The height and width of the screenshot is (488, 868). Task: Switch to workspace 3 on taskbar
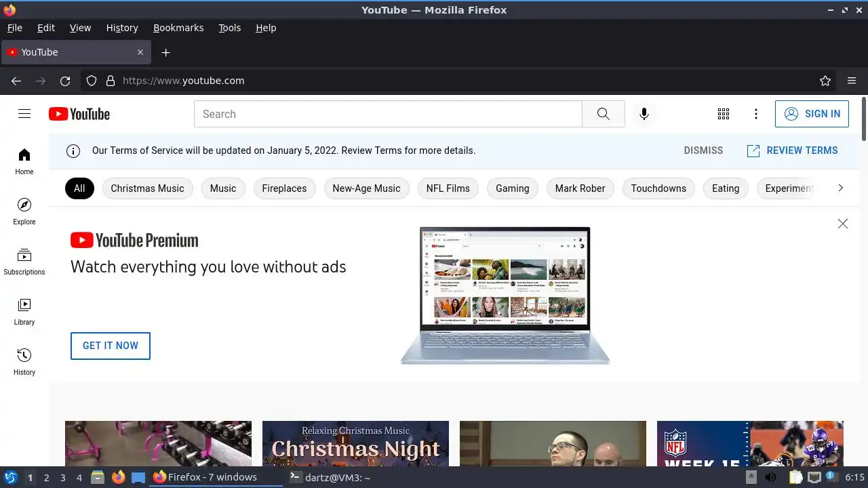coord(62,477)
